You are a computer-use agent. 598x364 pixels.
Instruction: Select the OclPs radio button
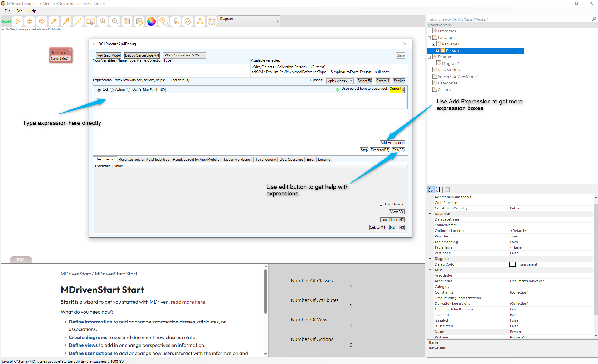129,90
